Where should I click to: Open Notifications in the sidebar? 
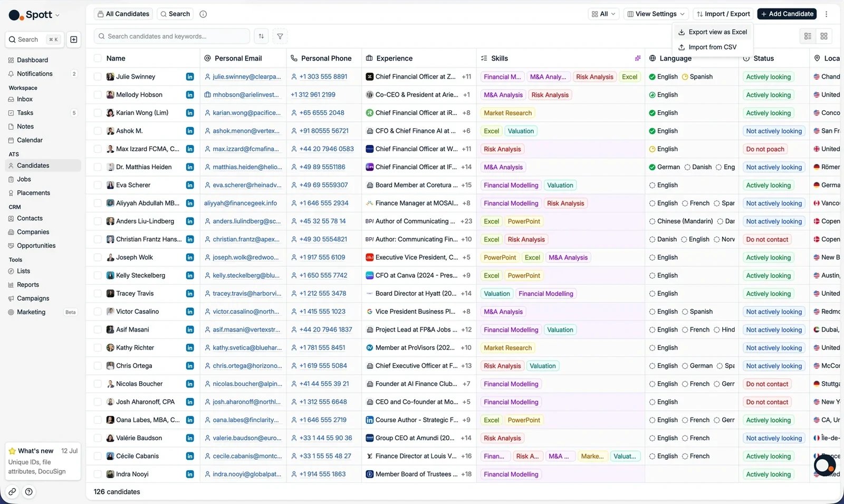pos(35,74)
